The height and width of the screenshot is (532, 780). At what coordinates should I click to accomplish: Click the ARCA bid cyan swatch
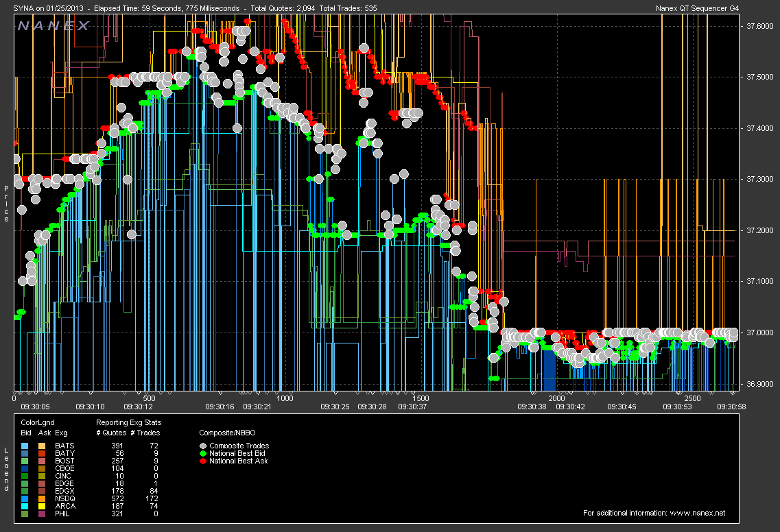tap(25, 506)
